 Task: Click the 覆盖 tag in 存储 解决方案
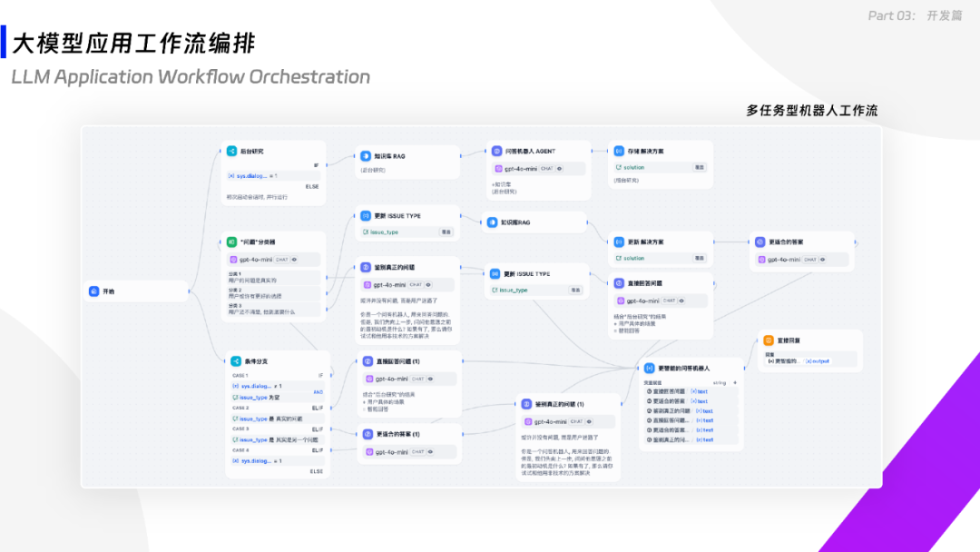point(700,168)
